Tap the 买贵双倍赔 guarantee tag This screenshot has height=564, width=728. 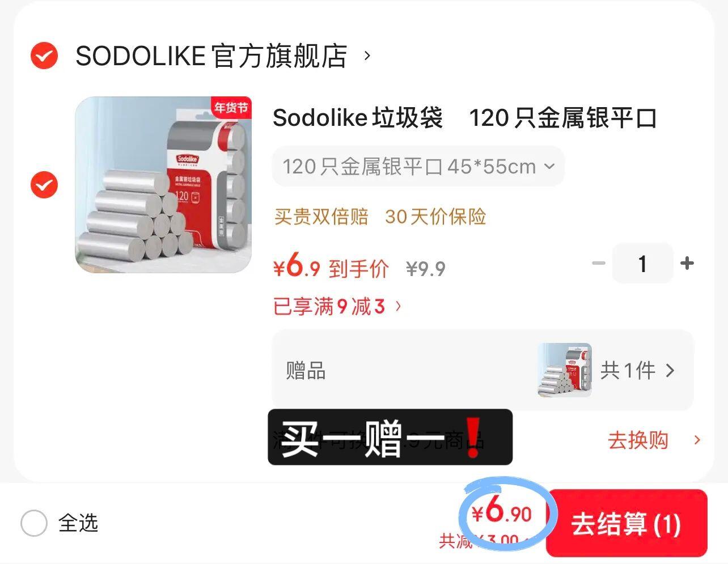coord(321,217)
